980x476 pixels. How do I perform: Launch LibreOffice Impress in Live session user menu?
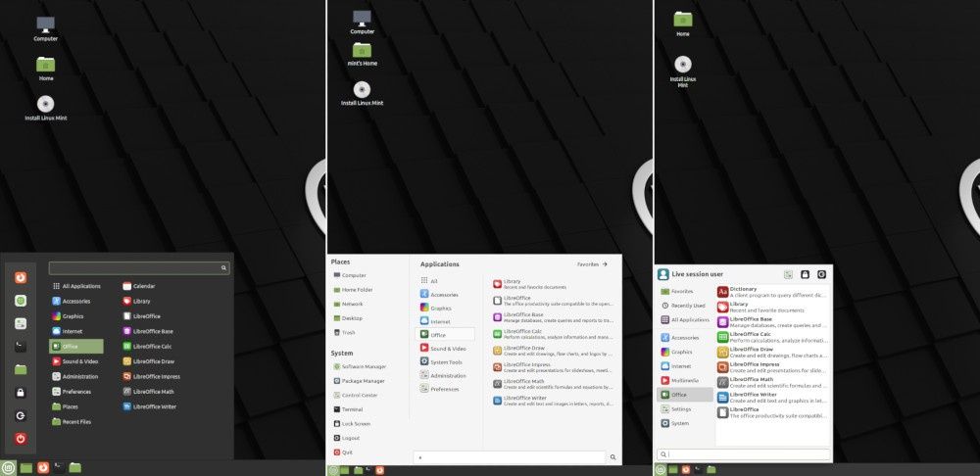pyautogui.click(x=772, y=367)
